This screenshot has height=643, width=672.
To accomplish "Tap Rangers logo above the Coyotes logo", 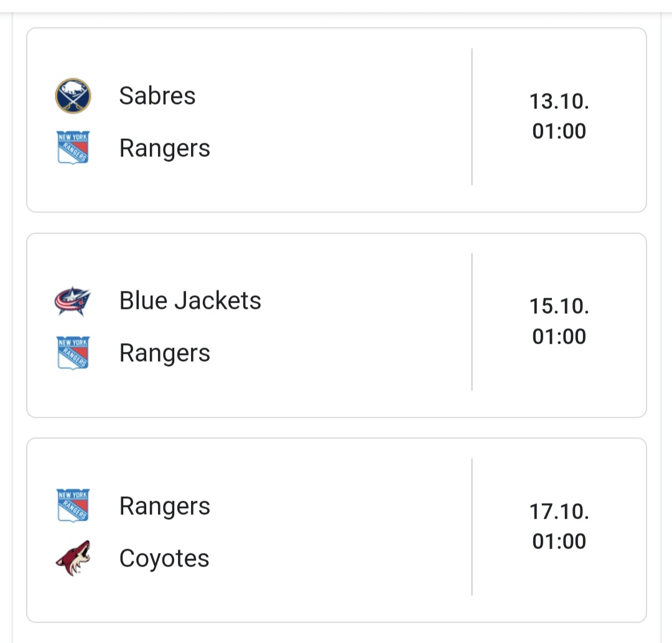I will click(x=73, y=505).
